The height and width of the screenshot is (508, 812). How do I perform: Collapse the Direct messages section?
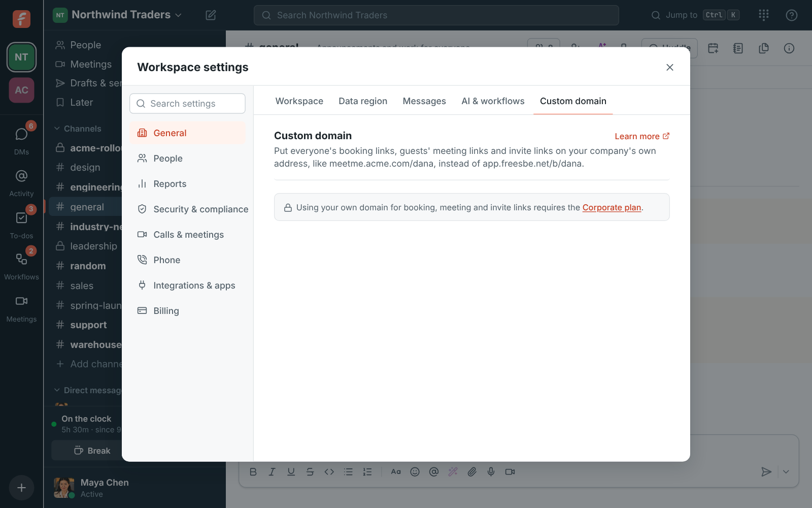87,390
